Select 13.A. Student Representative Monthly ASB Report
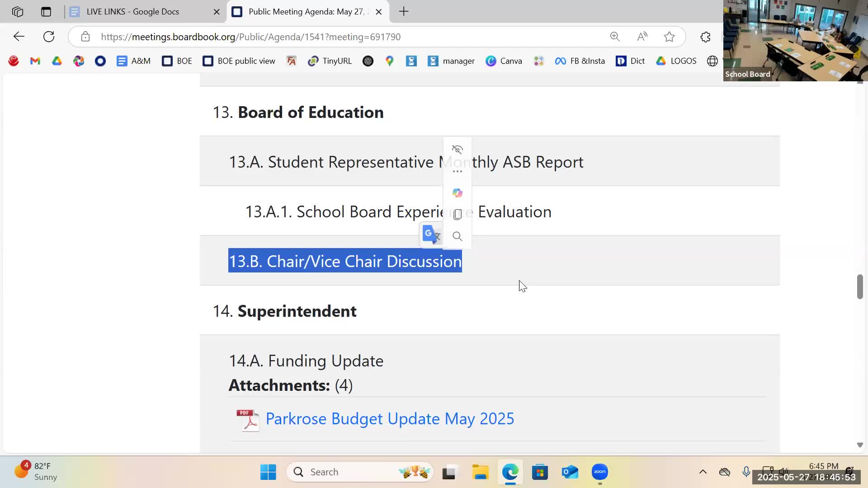 click(x=406, y=162)
